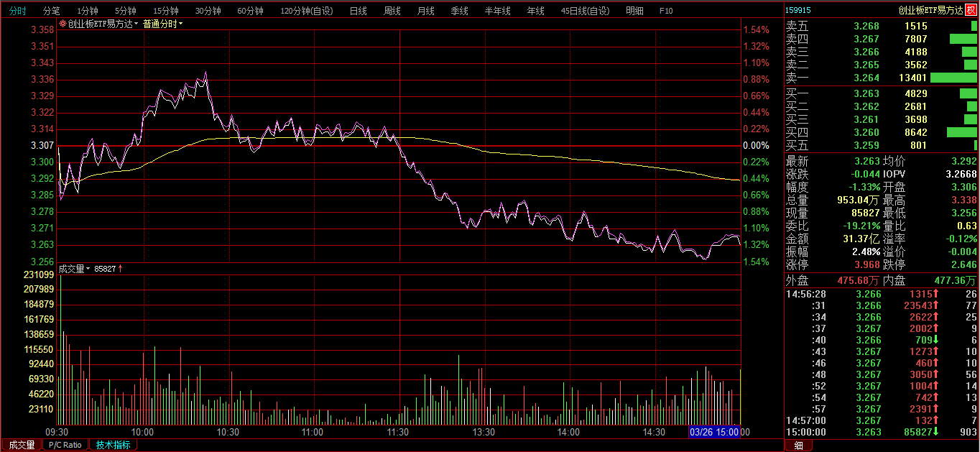Click the green volume bar for 卖四
The width and height of the screenshot is (980, 452).
click(x=963, y=39)
